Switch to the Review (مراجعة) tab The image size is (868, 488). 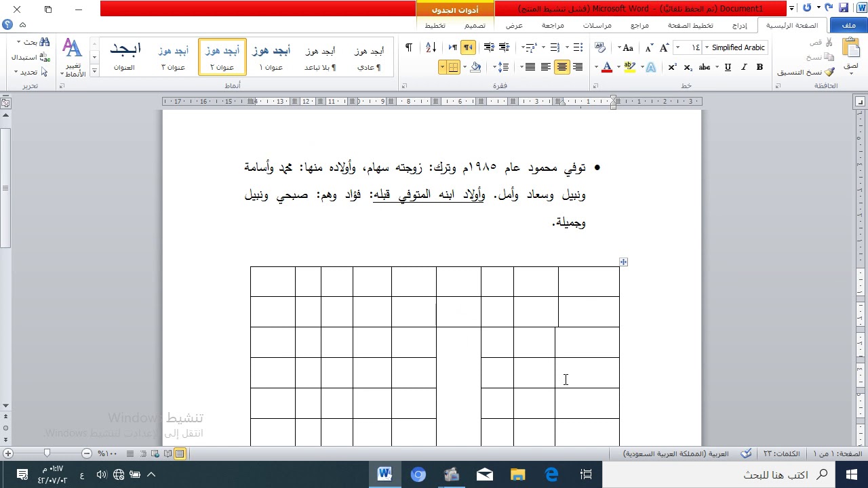[x=553, y=25]
